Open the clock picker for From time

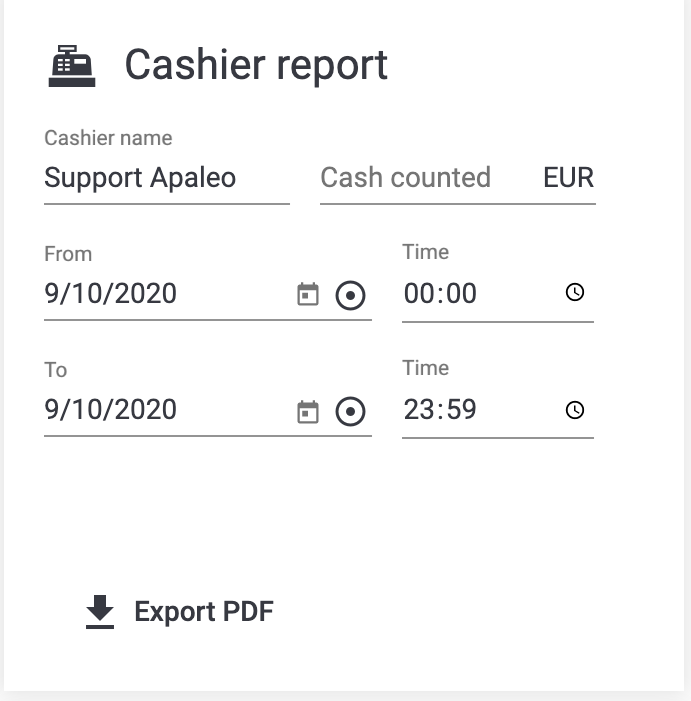(x=575, y=292)
